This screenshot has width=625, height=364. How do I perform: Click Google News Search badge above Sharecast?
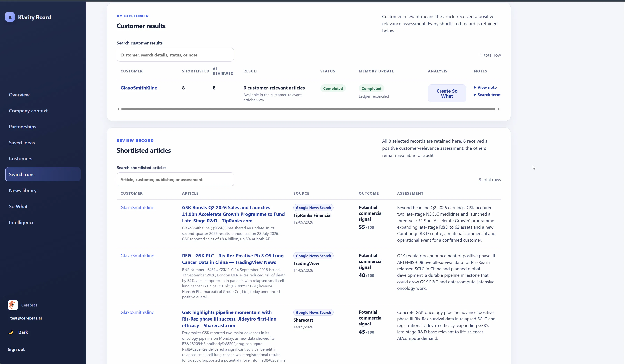pos(313,312)
